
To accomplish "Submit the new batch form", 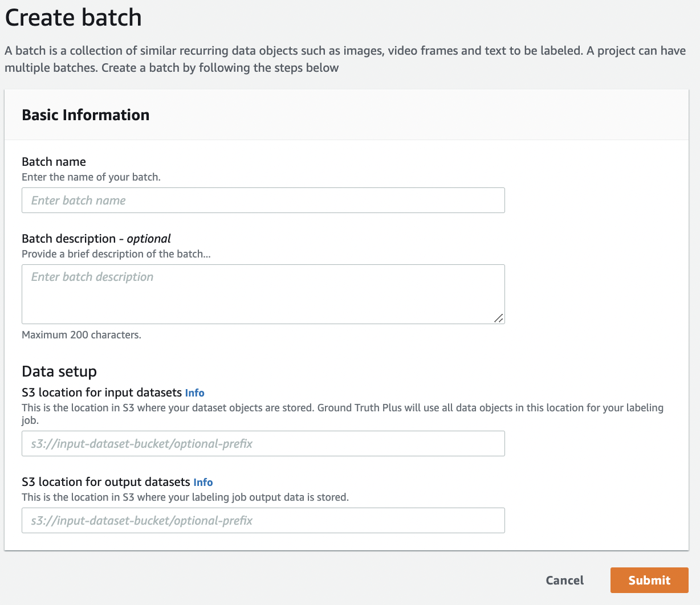I will tap(649, 580).
